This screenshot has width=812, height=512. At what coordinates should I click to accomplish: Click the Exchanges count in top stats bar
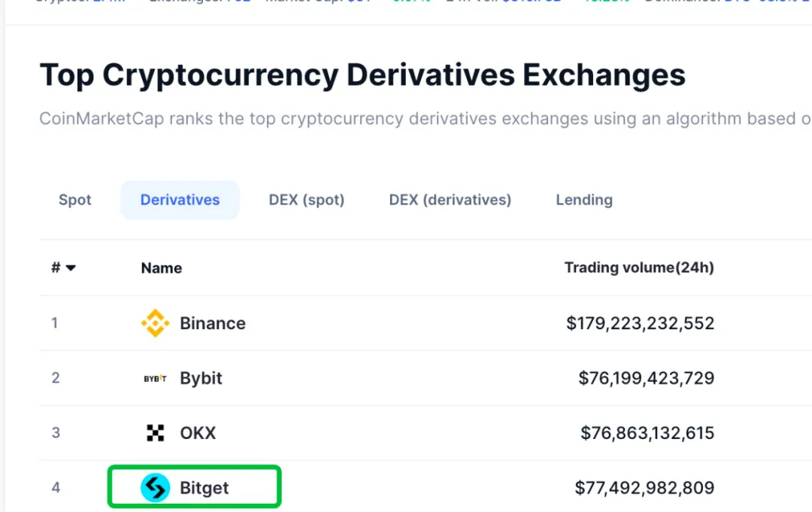200,1
